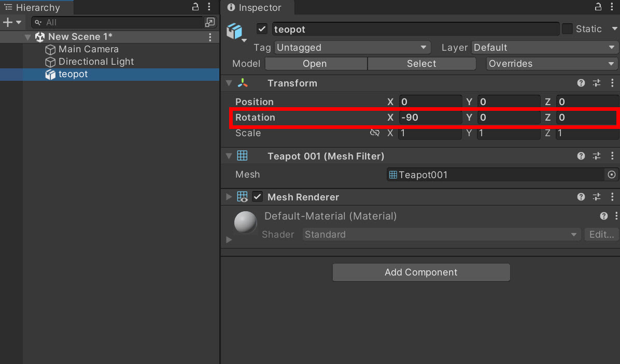Click the Add Component button
The height and width of the screenshot is (364, 620).
[421, 272]
